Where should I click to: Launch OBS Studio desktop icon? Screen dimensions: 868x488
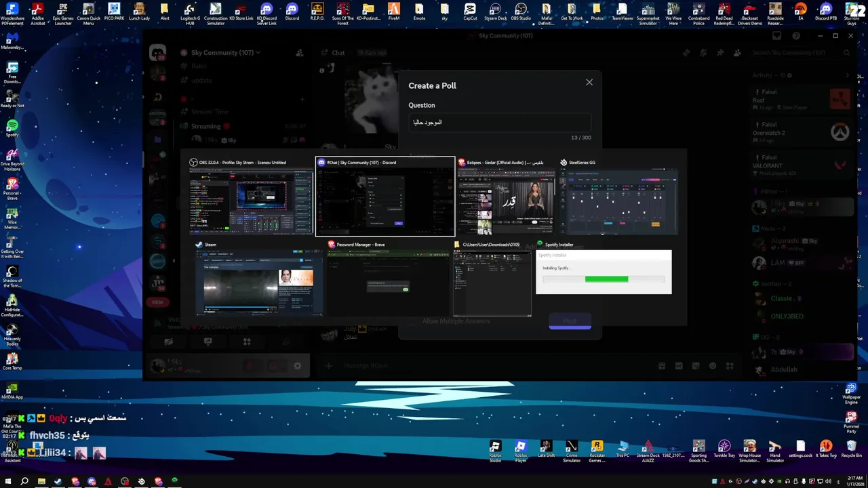pos(521,12)
